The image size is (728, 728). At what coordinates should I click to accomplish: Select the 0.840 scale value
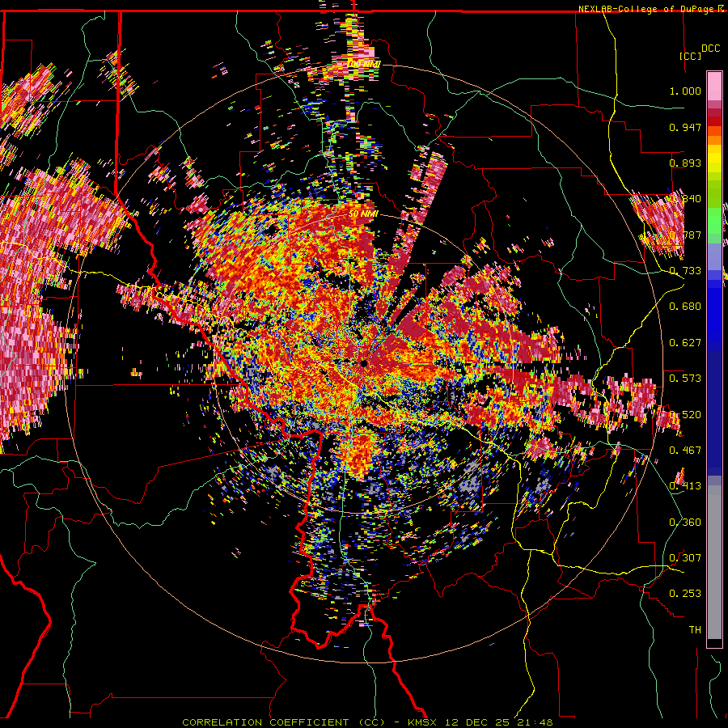point(685,199)
